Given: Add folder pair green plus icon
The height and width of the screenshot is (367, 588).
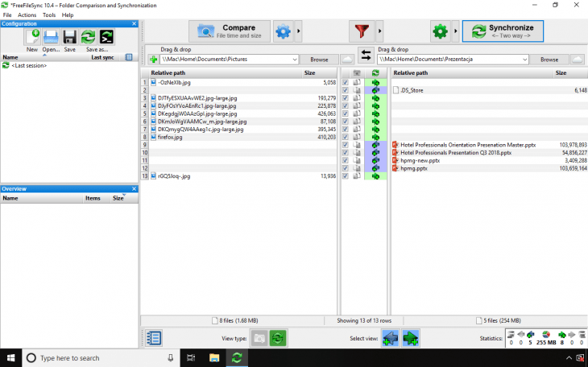Looking at the screenshot, I should click(x=153, y=60).
